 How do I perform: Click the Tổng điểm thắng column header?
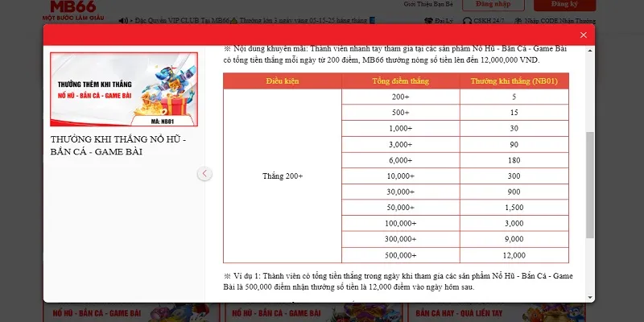(400, 80)
